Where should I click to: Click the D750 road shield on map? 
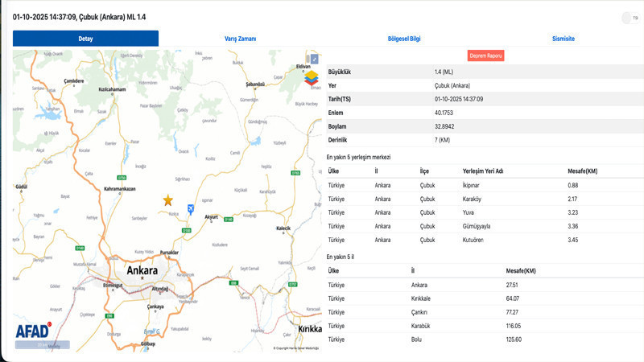[x=122, y=177]
